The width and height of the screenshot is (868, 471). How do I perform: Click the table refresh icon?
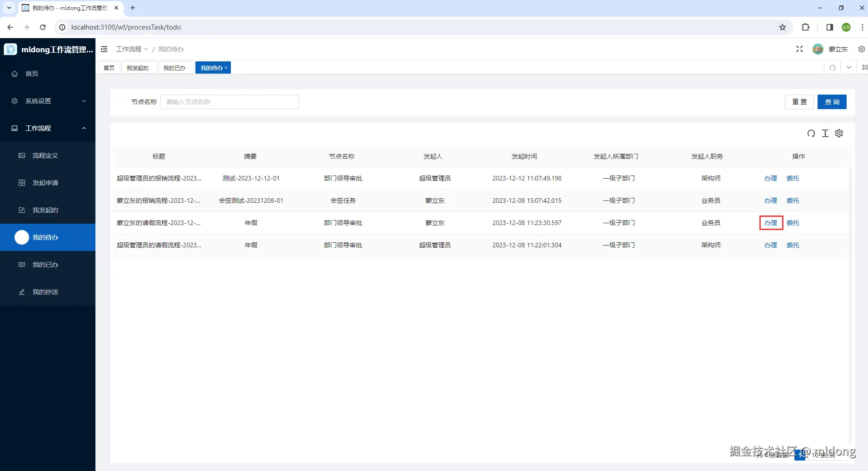[811, 133]
